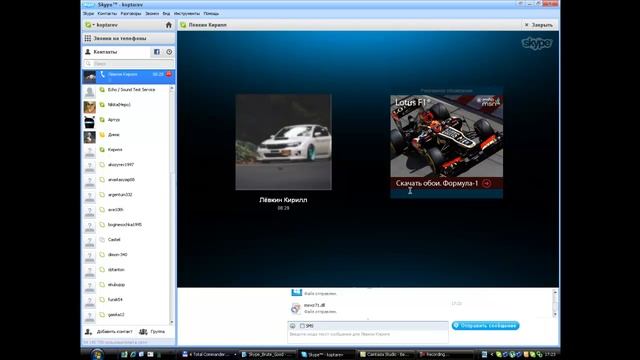
Task: Open the Помощь menu
Action: (x=211, y=13)
